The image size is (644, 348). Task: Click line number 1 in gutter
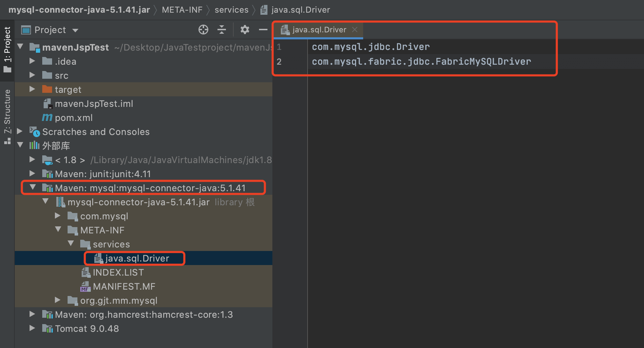279,47
